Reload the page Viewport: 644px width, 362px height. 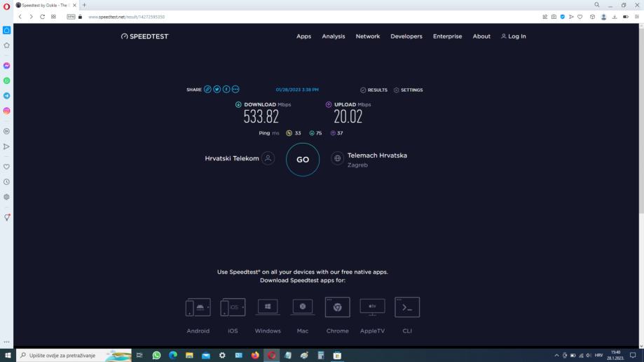click(x=42, y=17)
